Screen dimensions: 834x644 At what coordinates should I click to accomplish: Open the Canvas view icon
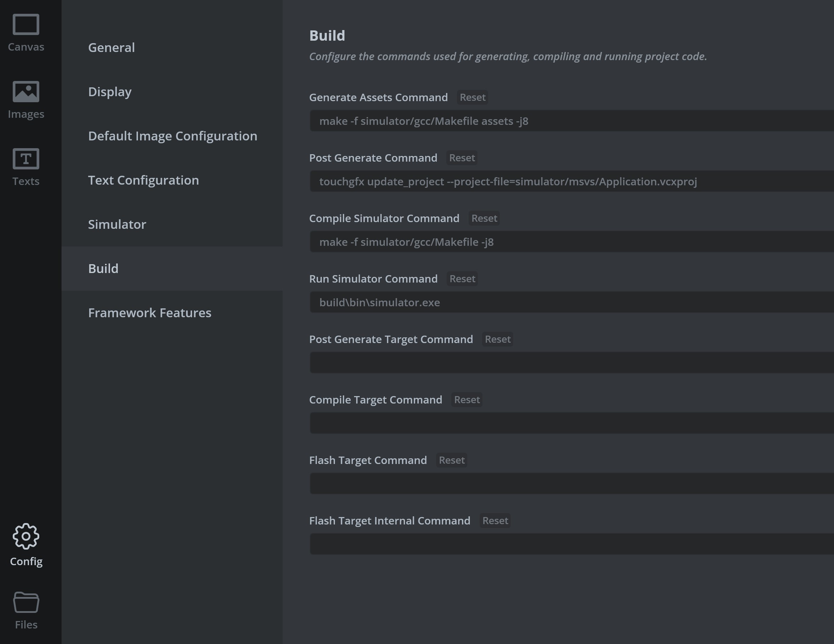(x=26, y=25)
